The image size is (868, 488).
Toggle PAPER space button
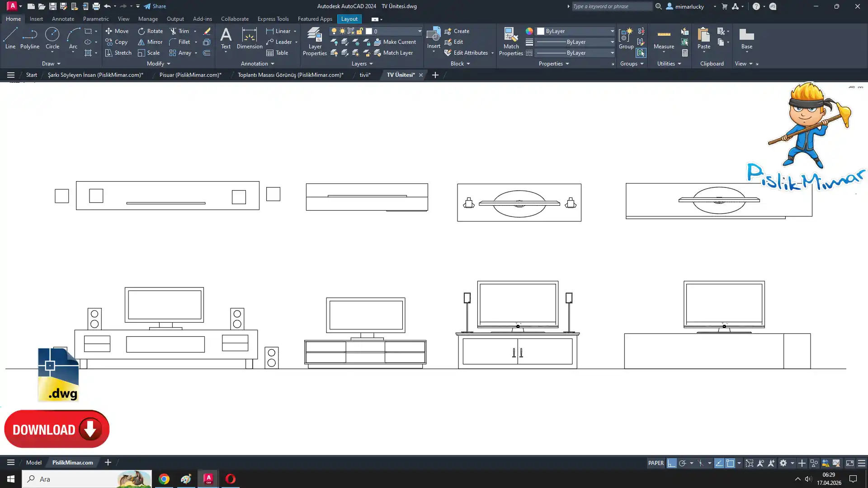tap(656, 463)
